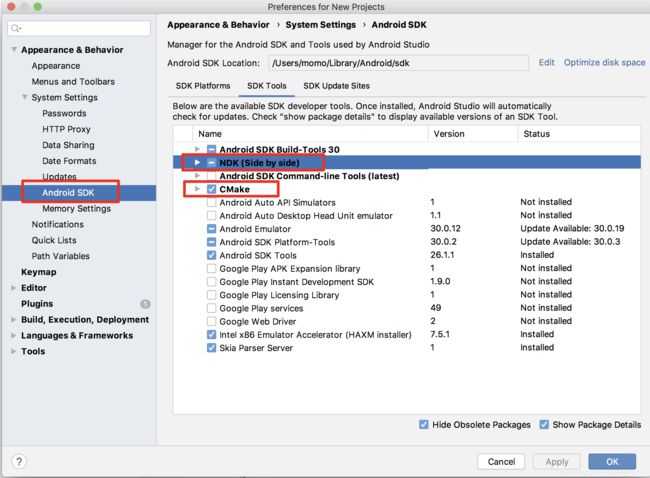Toggle Hide Obsolete Packages checkbox
The height and width of the screenshot is (478, 650).
click(x=424, y=425)
